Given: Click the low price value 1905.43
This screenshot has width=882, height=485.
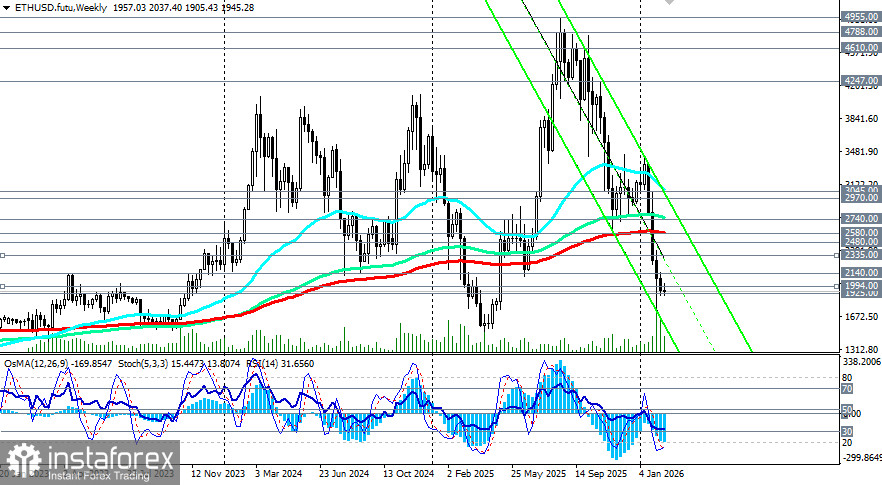Looking at the screenshot, I should pos(202,8).
